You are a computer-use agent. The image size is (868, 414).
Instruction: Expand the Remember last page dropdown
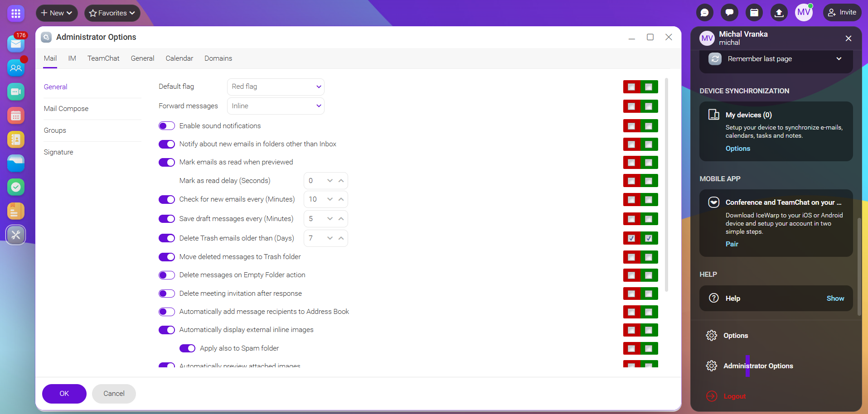[x=839, y=59]
